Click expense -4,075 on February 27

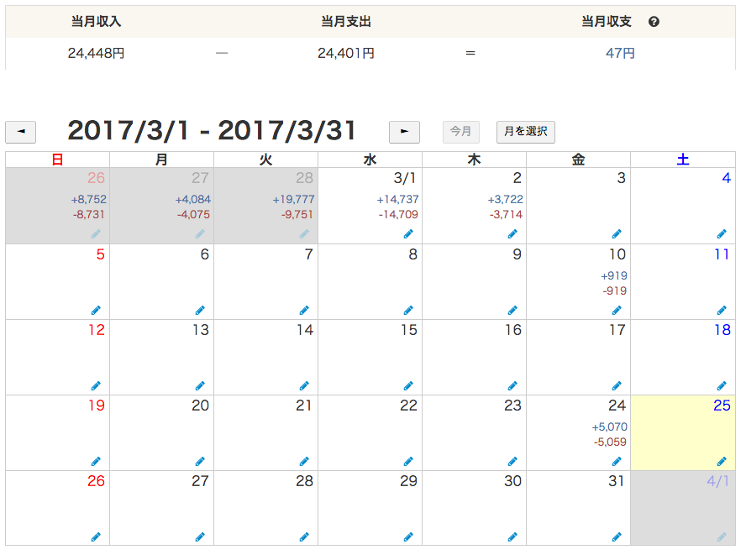coord(193,215)
